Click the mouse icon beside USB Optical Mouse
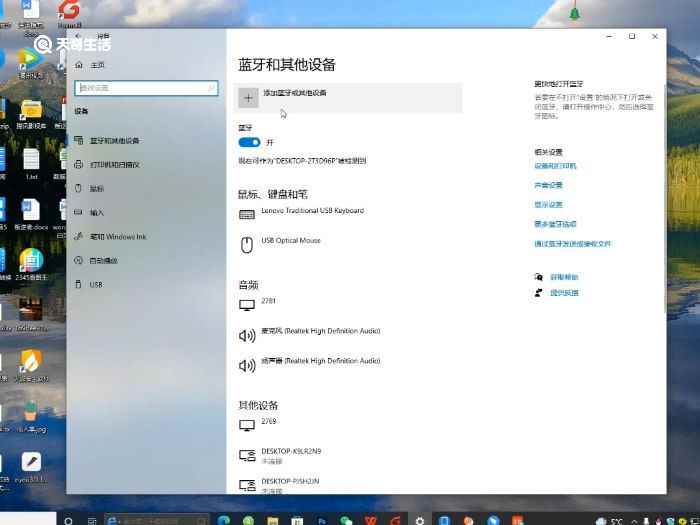700x525 pixels. pos(247,245)
